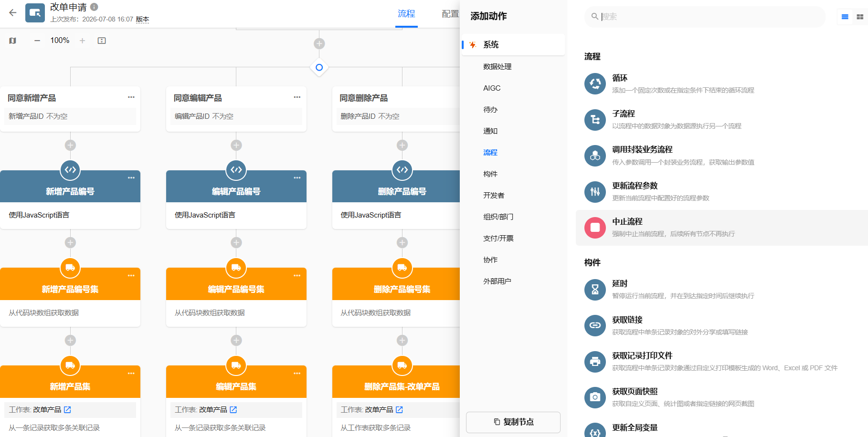868x437 pixels.
Task: Open the 版本 link
Action: click(142, 20)
